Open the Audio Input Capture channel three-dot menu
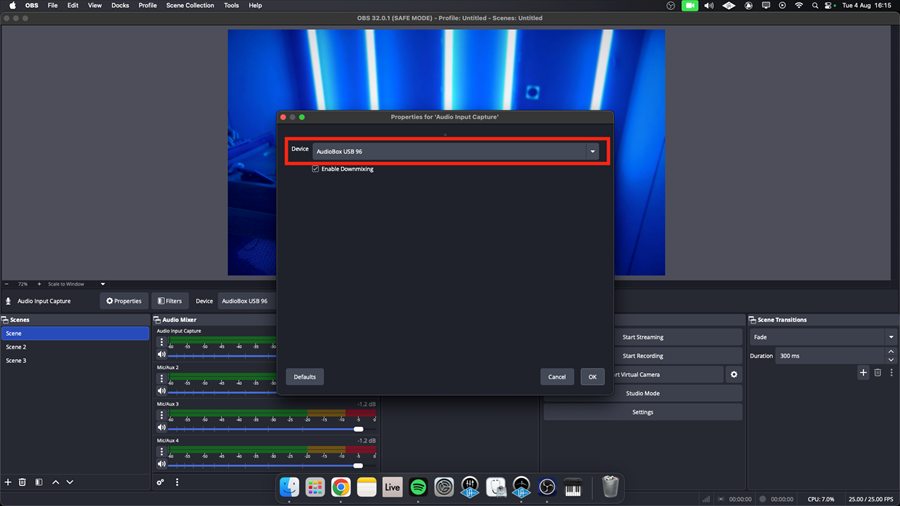The image size is (900, 506). click(x=161, y=342)
